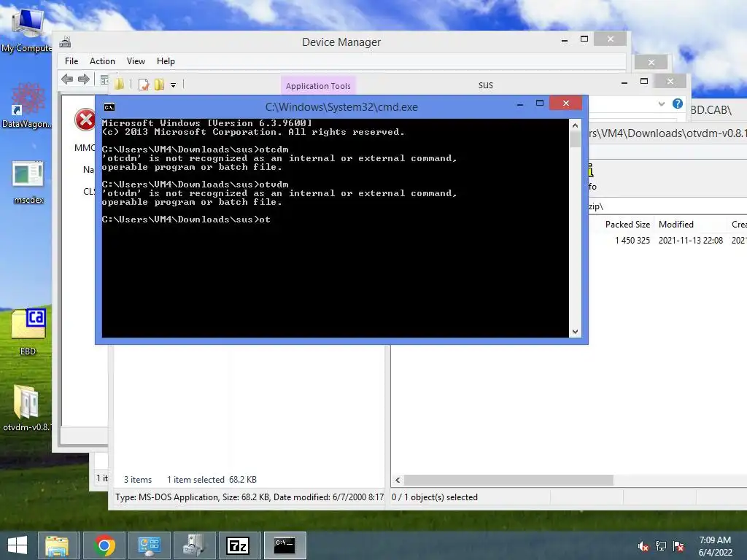747x560 pixels.
Task: Select the My Computer desktop icon
Action: point(27,31)
